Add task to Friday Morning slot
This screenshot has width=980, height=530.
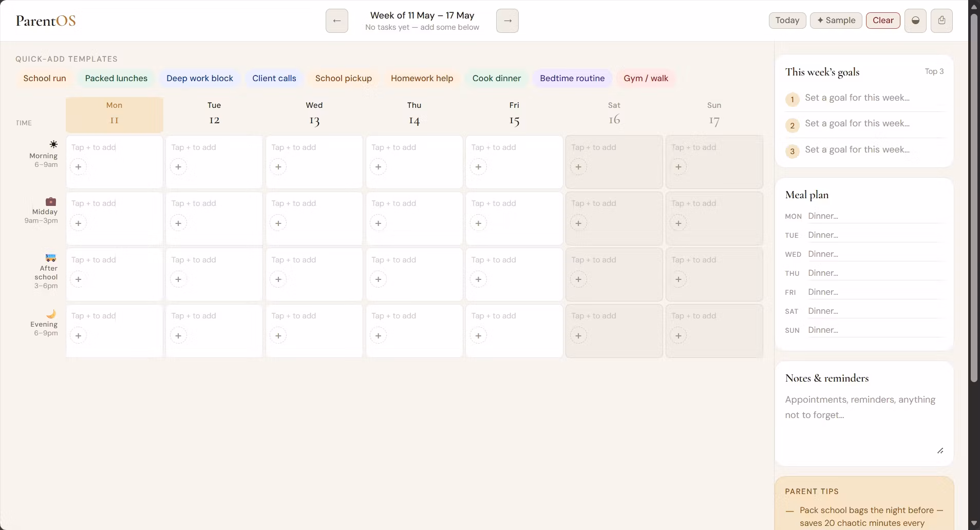coord(478,167)
